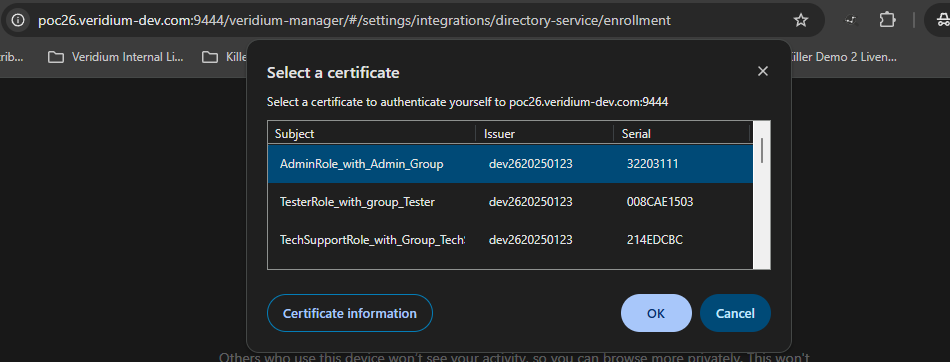Open Certificate information
The image size is (950, 362).
tap(350, 313)
